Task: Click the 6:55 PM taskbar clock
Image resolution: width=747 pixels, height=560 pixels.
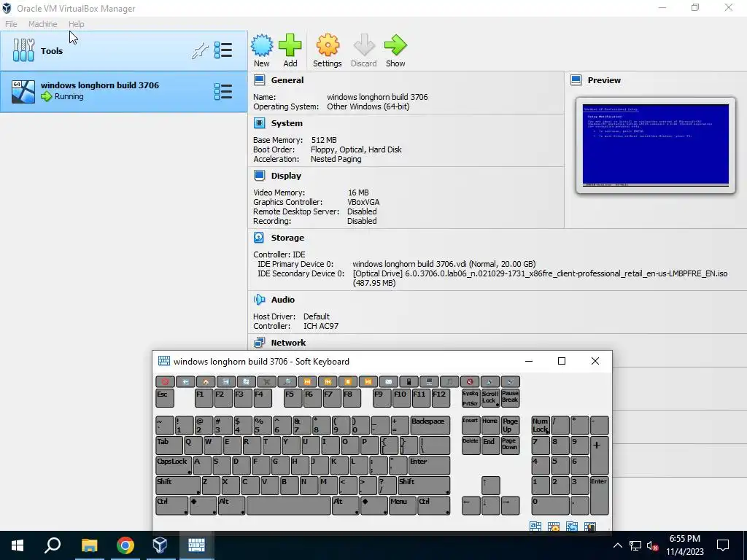Action: tap(684, 539)
